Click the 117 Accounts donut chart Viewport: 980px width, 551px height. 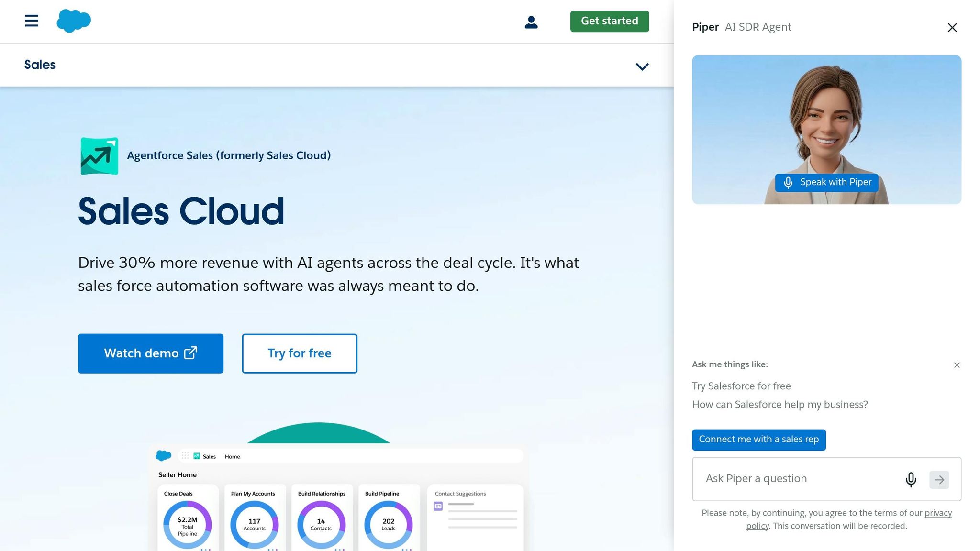[255, 525]
